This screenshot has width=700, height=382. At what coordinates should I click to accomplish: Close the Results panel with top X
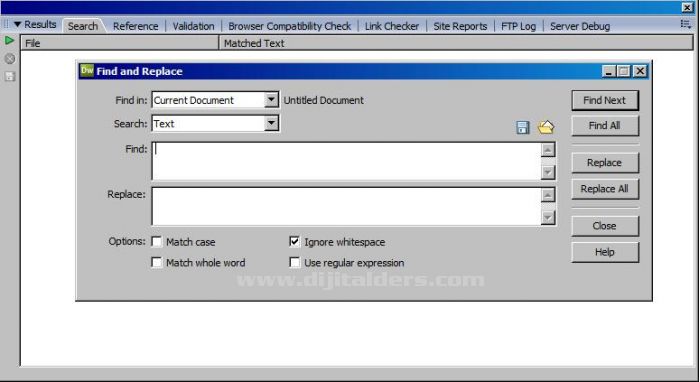[x=688, y=8]
